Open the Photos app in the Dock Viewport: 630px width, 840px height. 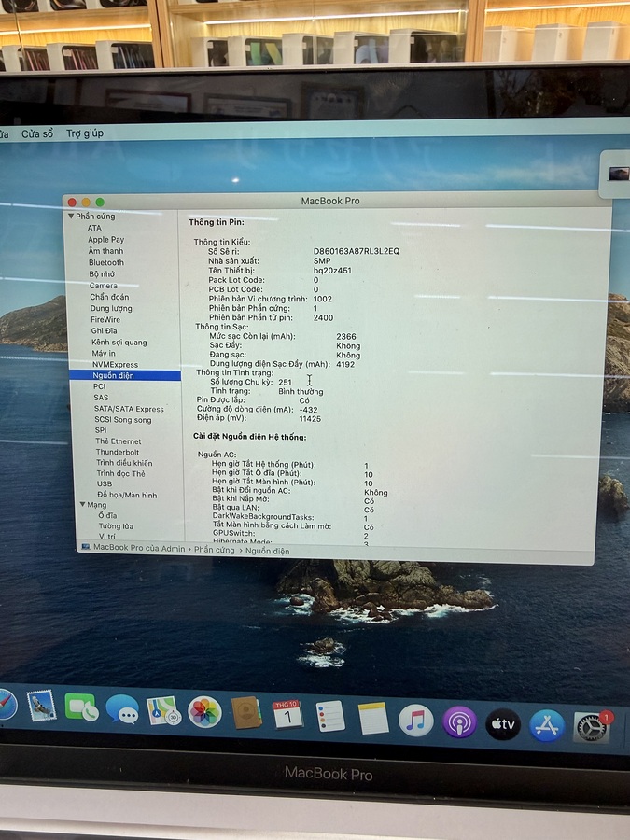tap(204, 711)
